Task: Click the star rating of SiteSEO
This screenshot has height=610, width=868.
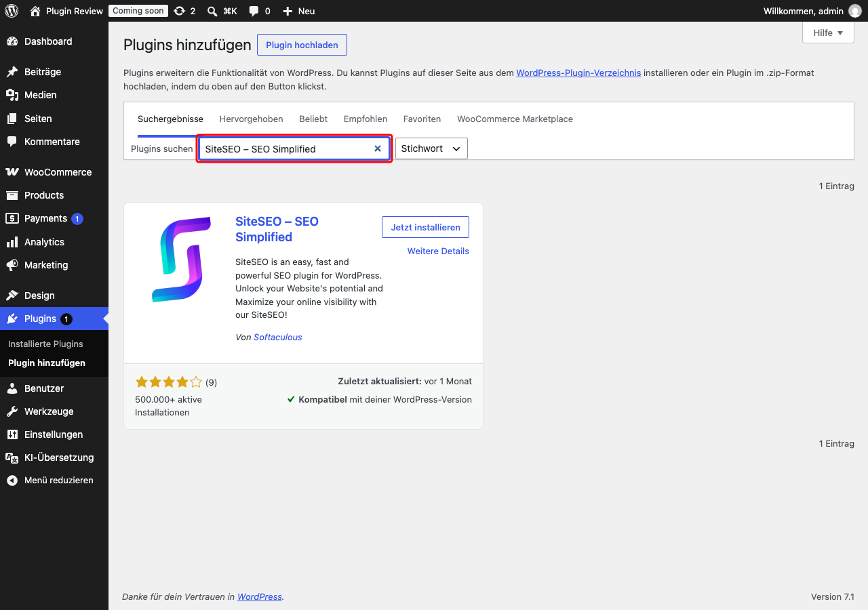Action: click(169, 382)
